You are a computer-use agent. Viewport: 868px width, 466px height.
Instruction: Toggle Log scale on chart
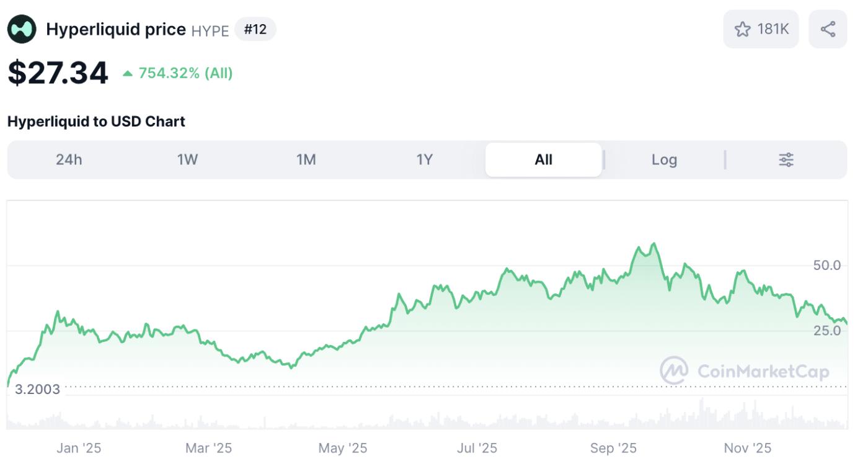click(x=664, y=160)
